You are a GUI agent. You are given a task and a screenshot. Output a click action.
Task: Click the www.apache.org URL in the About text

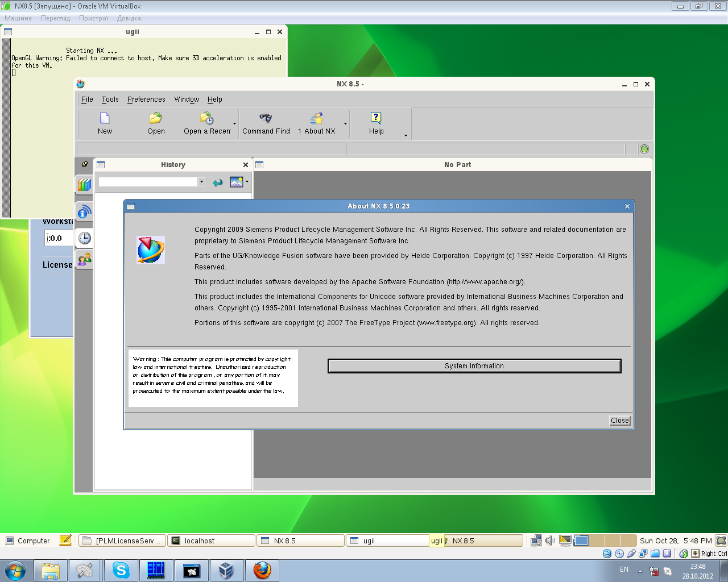[x=485, y=282]
